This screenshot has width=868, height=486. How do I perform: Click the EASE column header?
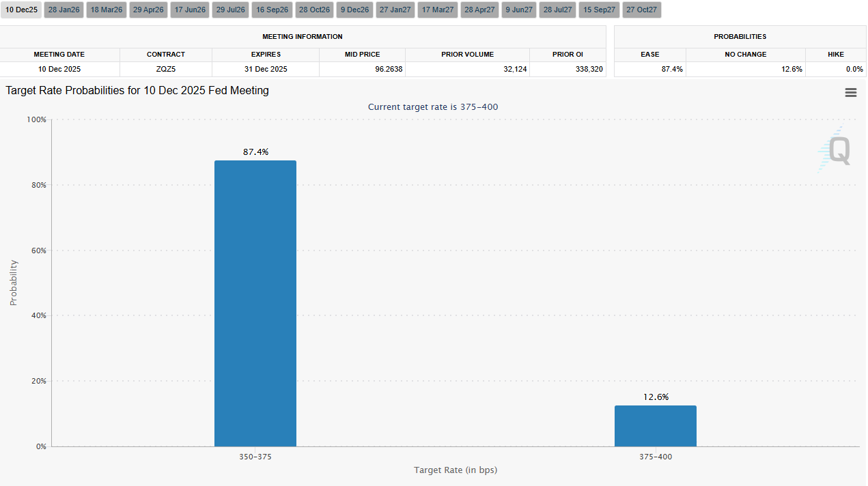649,54
